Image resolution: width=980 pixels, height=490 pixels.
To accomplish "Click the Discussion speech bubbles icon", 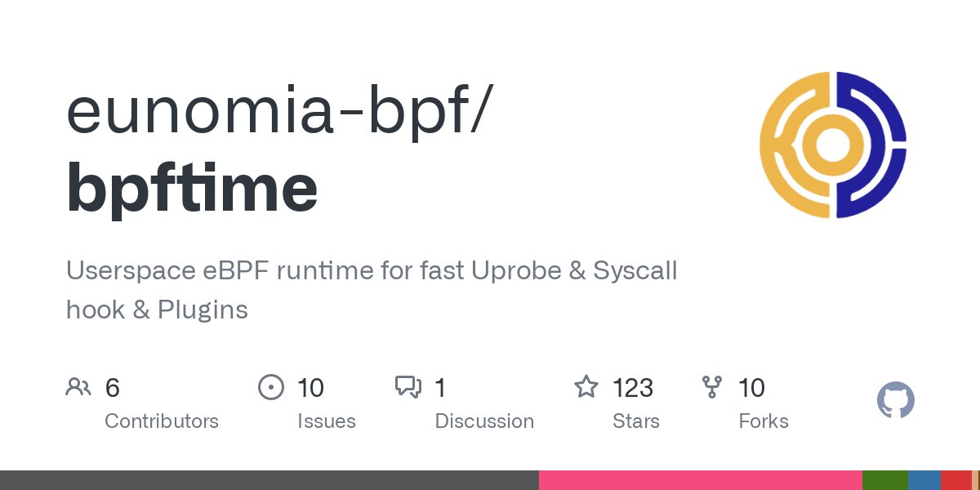I will pos(408,387).
